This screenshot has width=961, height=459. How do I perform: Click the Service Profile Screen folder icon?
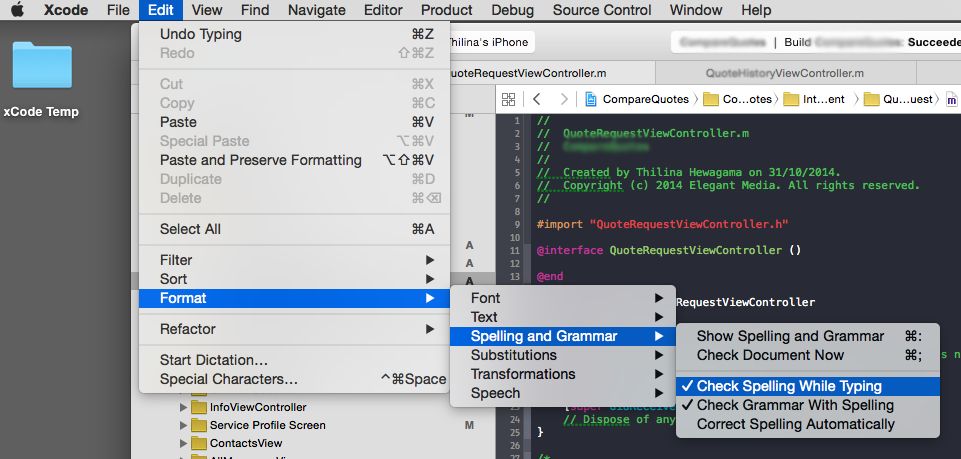(199, 425)
